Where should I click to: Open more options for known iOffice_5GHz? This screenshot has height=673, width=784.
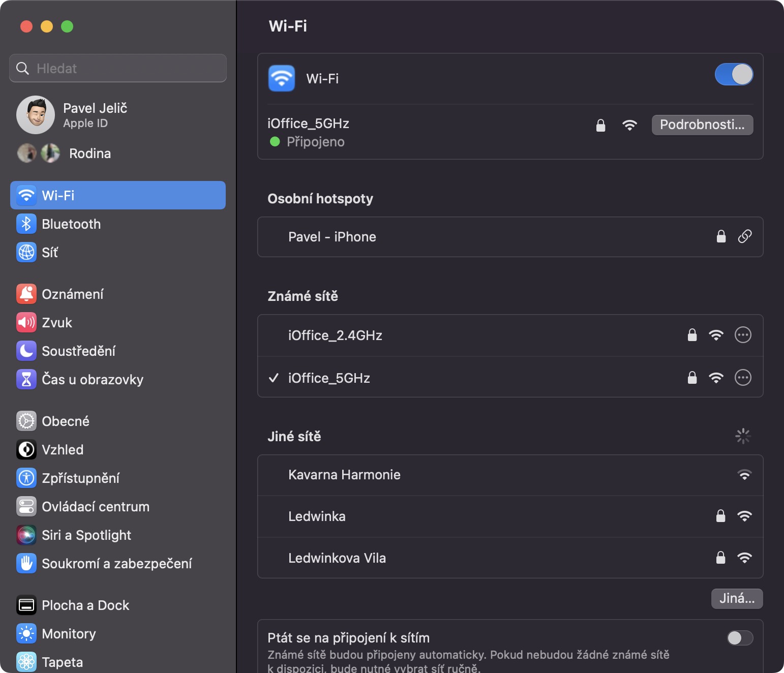(x=743, y=378)
